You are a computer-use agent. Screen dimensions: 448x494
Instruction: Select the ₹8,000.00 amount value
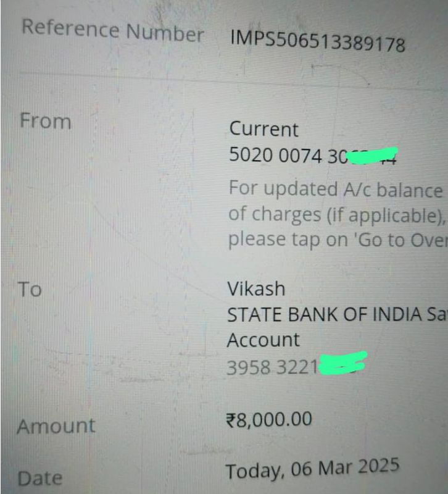269,420
